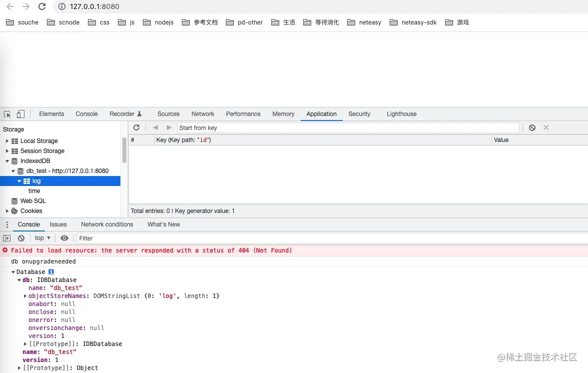Collapse the Database object in console
This screenshot has width=588, height=373.
coord(13,272)
